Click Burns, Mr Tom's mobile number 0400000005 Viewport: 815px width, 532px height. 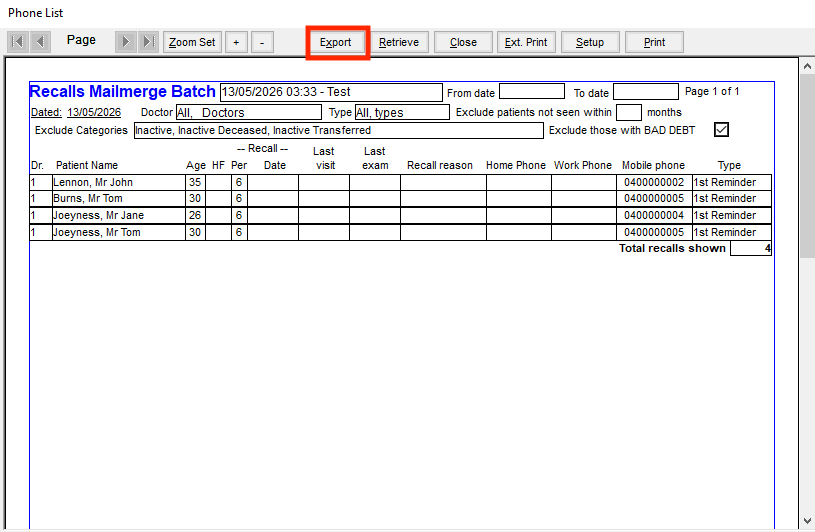(x=654, y=198)
